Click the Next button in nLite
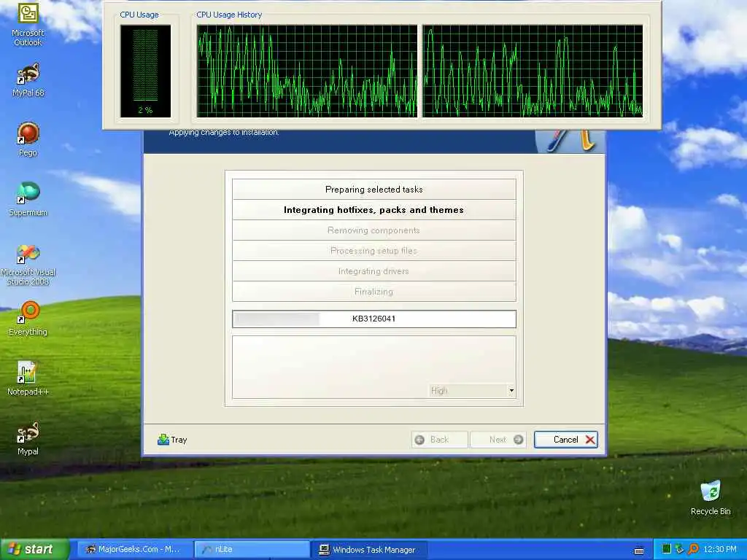This screenshot has height=560, width=747. [x=498, y=440]
